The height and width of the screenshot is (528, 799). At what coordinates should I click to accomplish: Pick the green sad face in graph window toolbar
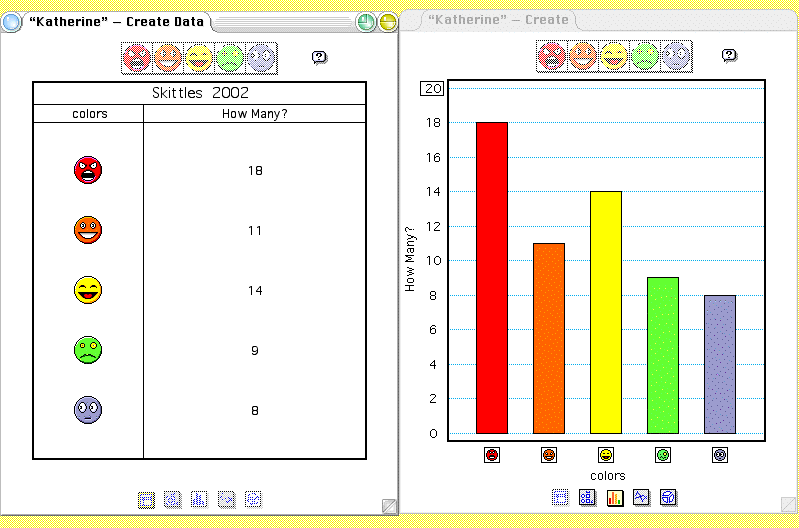645,56
